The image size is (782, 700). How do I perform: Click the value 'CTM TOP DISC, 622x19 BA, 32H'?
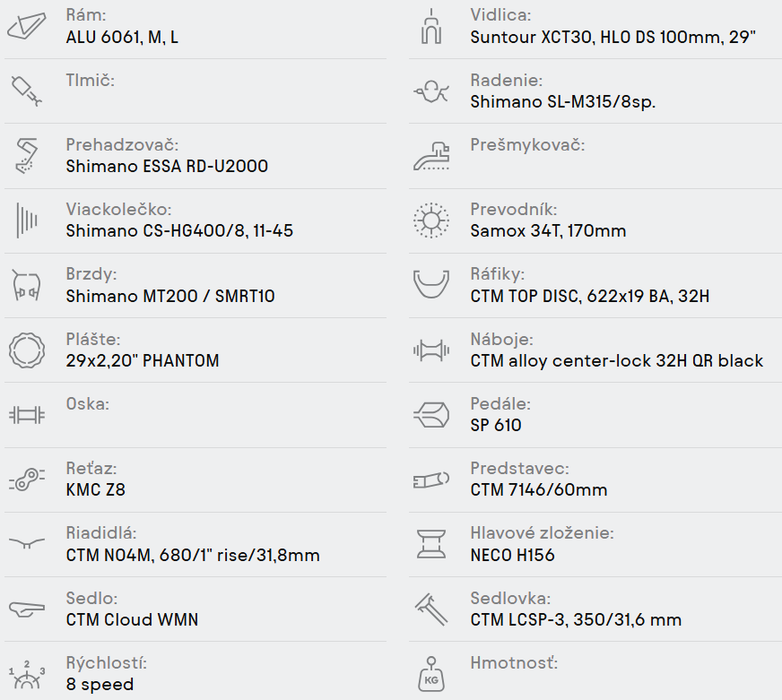tap(589, 296)
